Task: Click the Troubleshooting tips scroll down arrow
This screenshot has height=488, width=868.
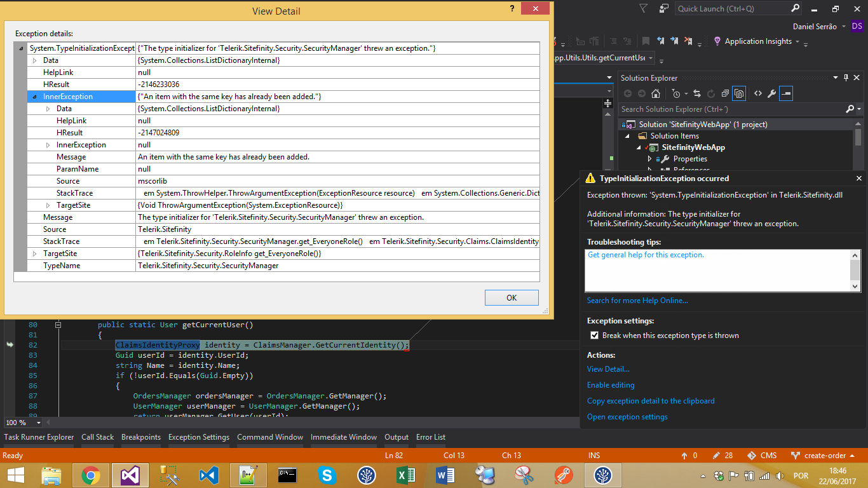Action: (x=855, y=287)
